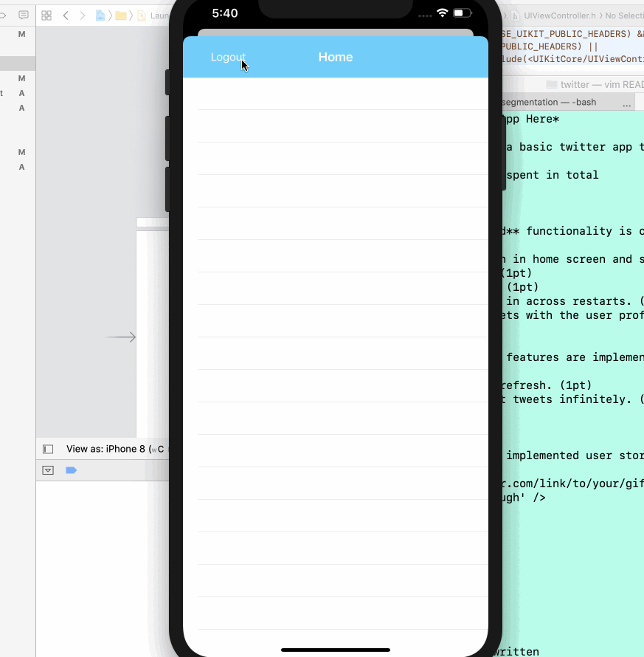The image size is (644, 657).
Task: Click the '...' indicator on the bash tab
Action: (626, 105)
